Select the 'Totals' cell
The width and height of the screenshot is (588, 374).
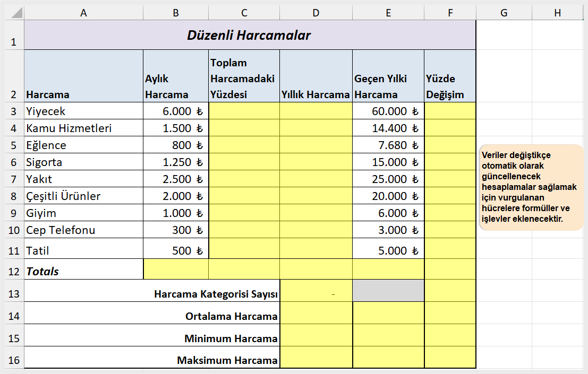83,269
